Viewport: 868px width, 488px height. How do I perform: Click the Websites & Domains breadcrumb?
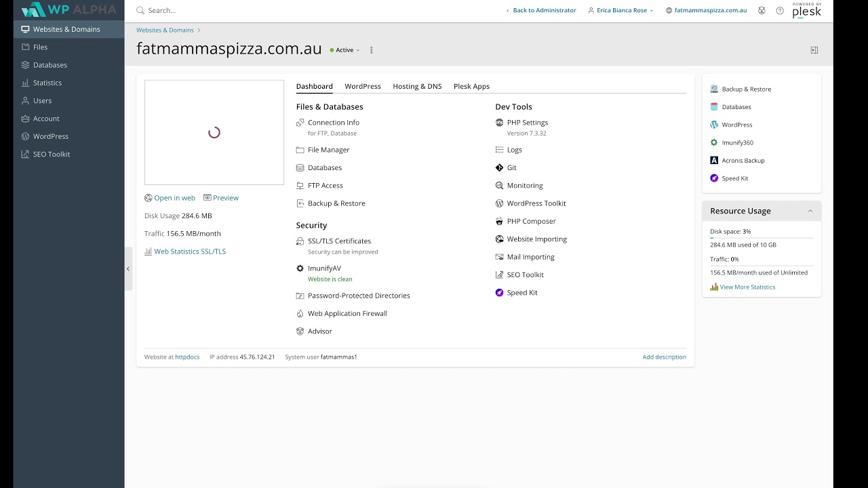[x=165, y=30]
